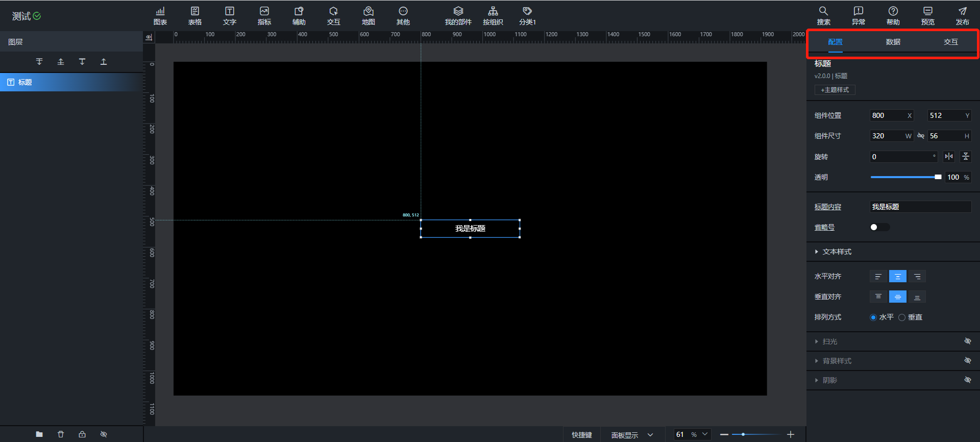Toggle visibility of 背景样式 section
This screenshot has height=442, width=980.
coord(967,361)
